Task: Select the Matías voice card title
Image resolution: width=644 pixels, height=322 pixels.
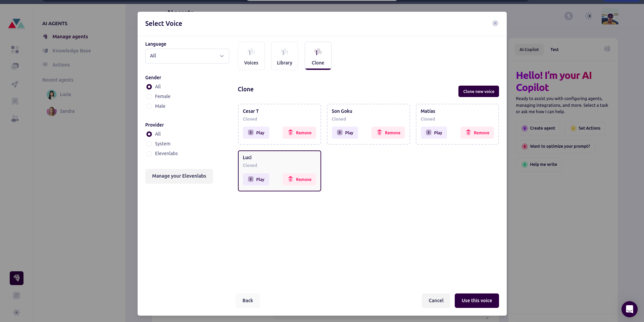Action: coord(428,111)
